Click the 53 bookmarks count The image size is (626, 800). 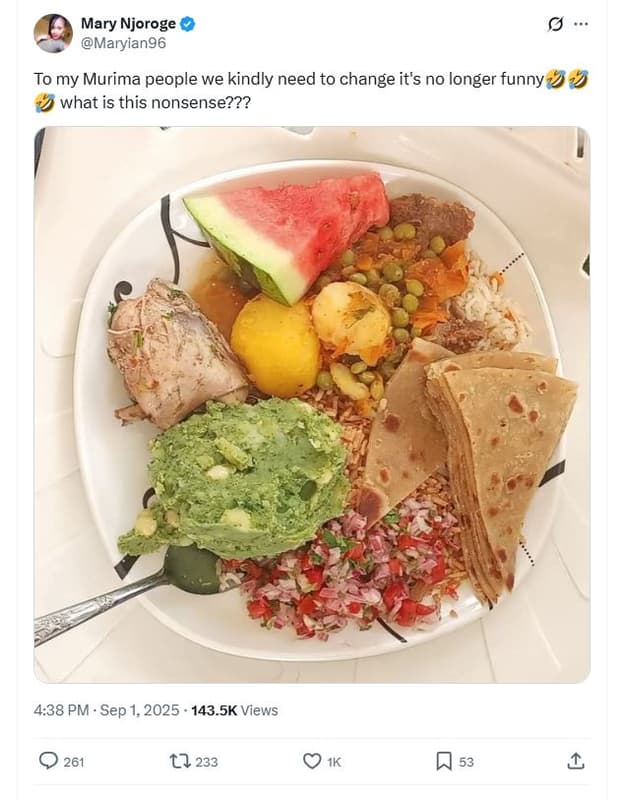click(466, 762)
